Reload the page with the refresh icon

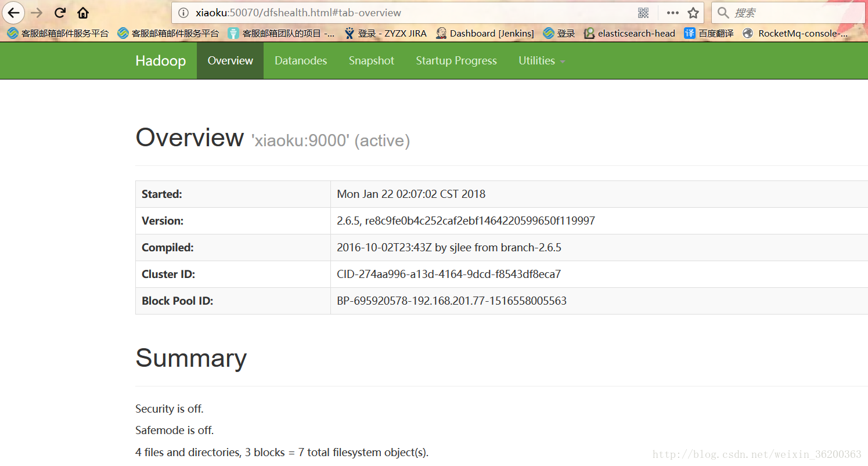(60, 12)
